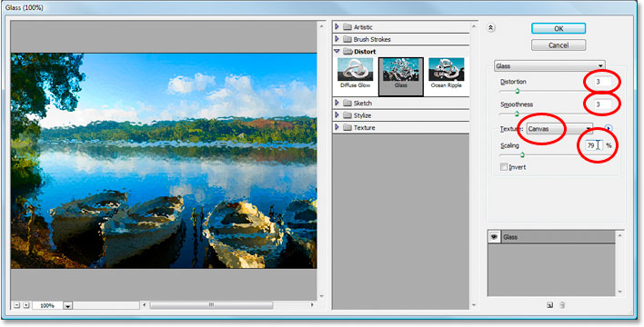This screenshot has width=644, height=327.
Task: Click the zoom in plus icon
Action: pos(26,305)
